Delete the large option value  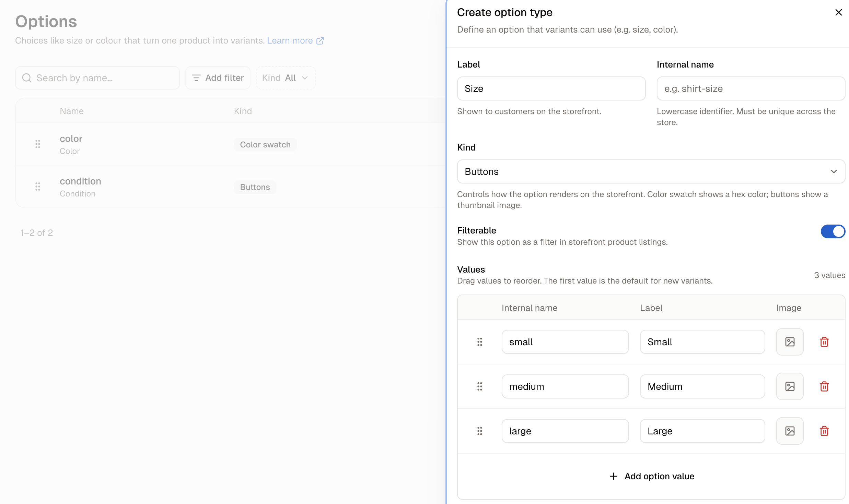pyautogui.click(x=824, y=431)
